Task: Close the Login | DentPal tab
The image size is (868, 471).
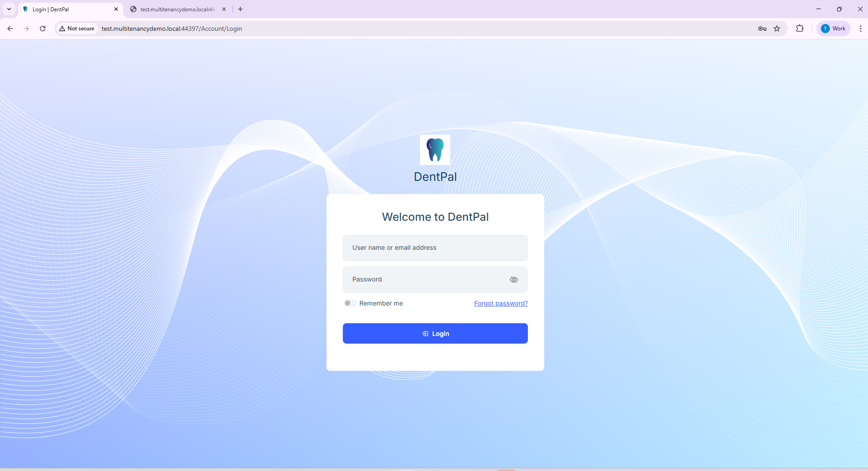Action: point(116,9)
